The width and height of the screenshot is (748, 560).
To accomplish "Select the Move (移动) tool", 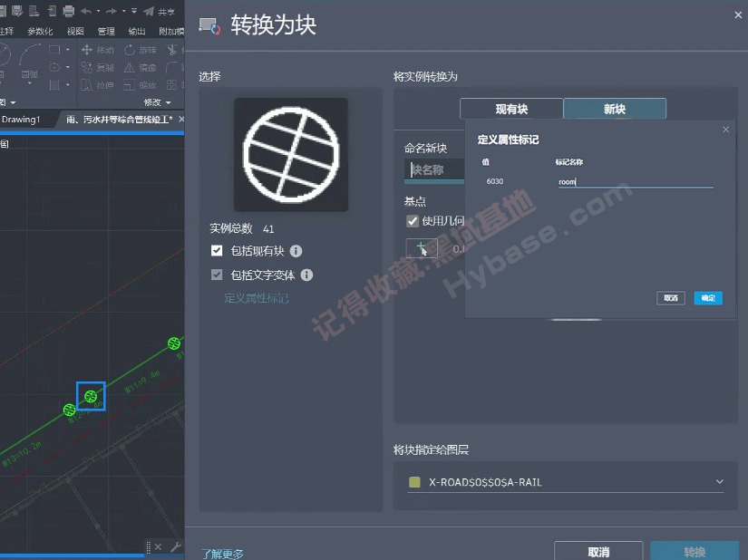I will [x=97, y=50].
